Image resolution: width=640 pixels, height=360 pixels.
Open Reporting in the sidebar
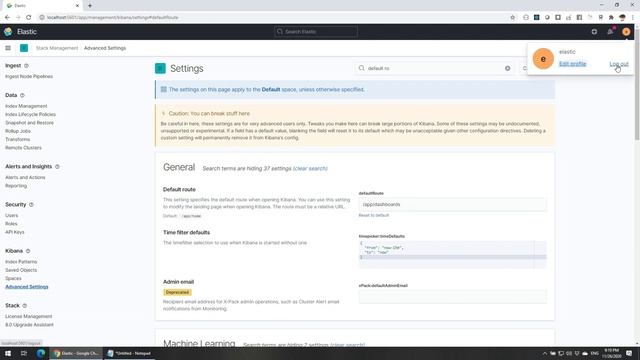point(16,186)
